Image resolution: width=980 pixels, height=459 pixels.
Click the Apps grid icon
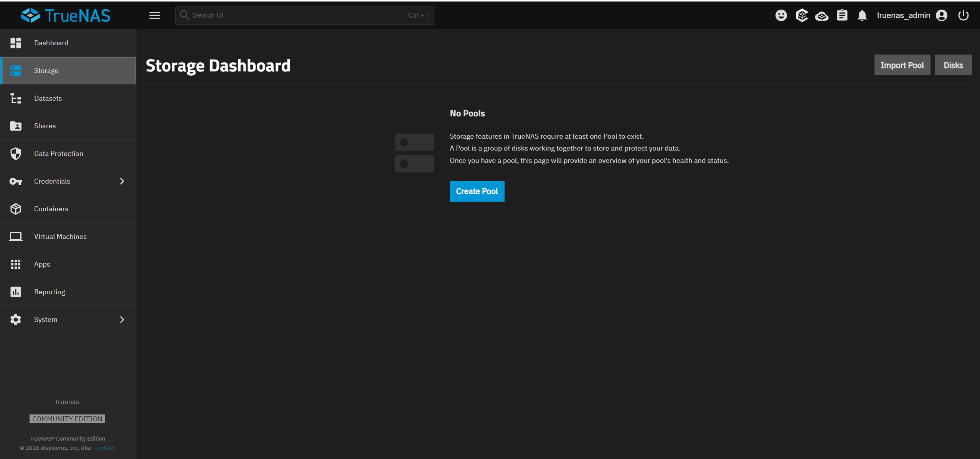pos(16,264)
